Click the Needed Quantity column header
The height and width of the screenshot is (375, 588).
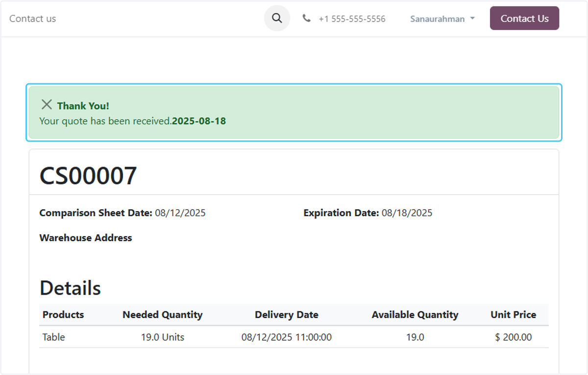[162, 315]
